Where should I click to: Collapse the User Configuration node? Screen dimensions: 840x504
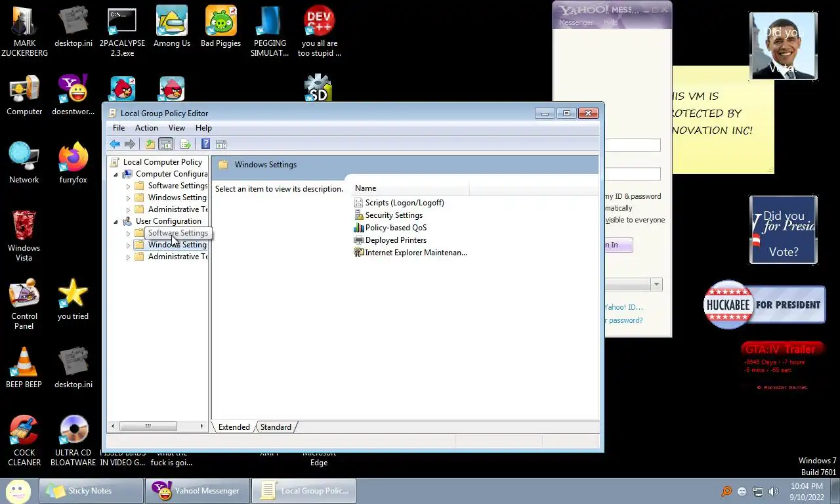point(116,222)
